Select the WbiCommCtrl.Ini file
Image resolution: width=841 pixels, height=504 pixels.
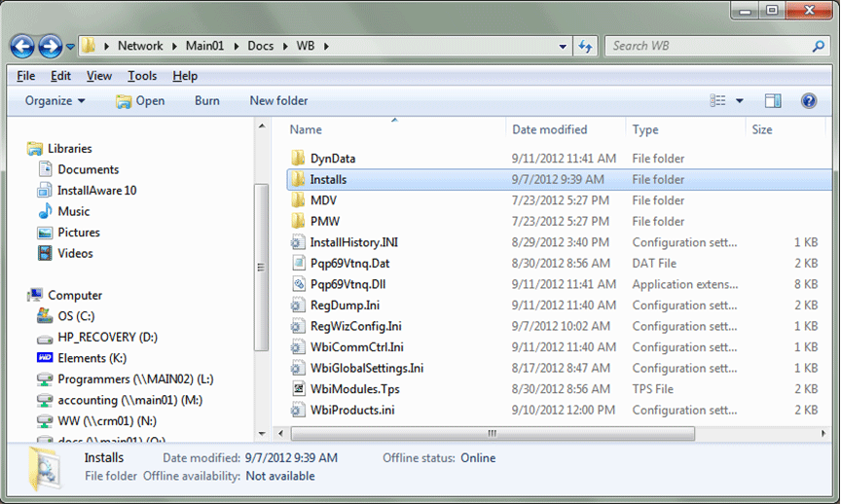[356, 347]
